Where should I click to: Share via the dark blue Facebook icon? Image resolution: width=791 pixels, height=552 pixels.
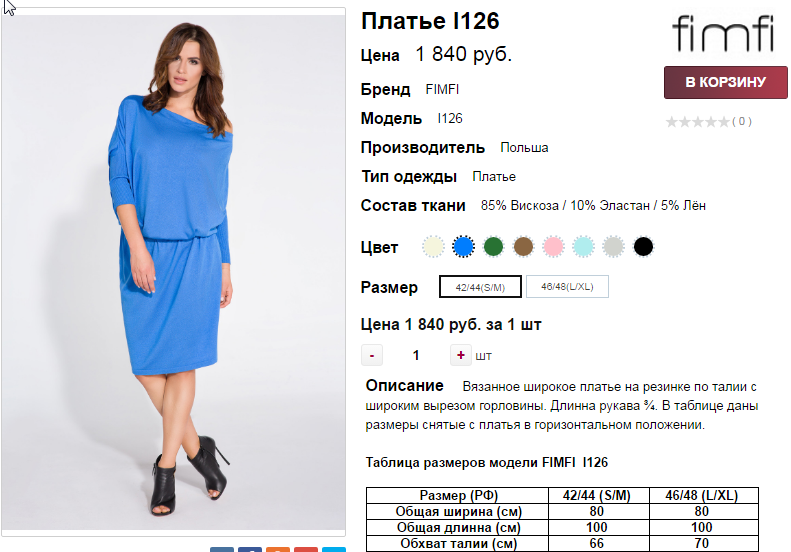pos(250,549)
